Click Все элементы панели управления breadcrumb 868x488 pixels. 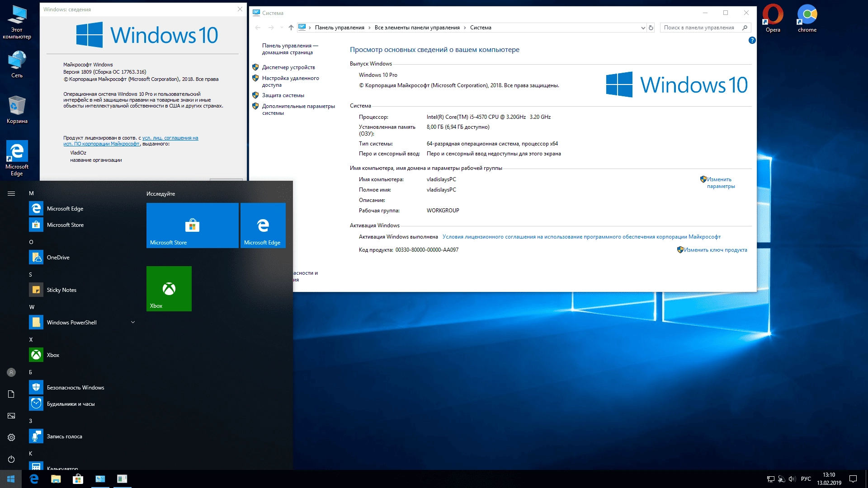pyautogui.click(x=417, y=28)
